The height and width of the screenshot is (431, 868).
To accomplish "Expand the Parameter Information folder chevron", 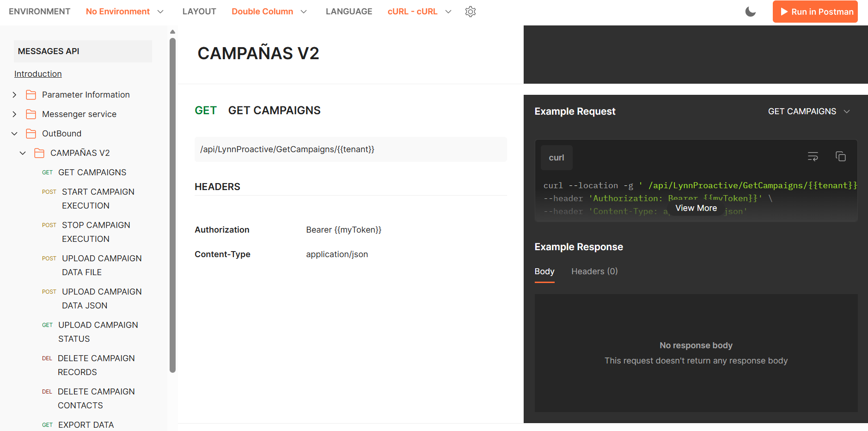I will pyautogui.click(x=14, y=95).
